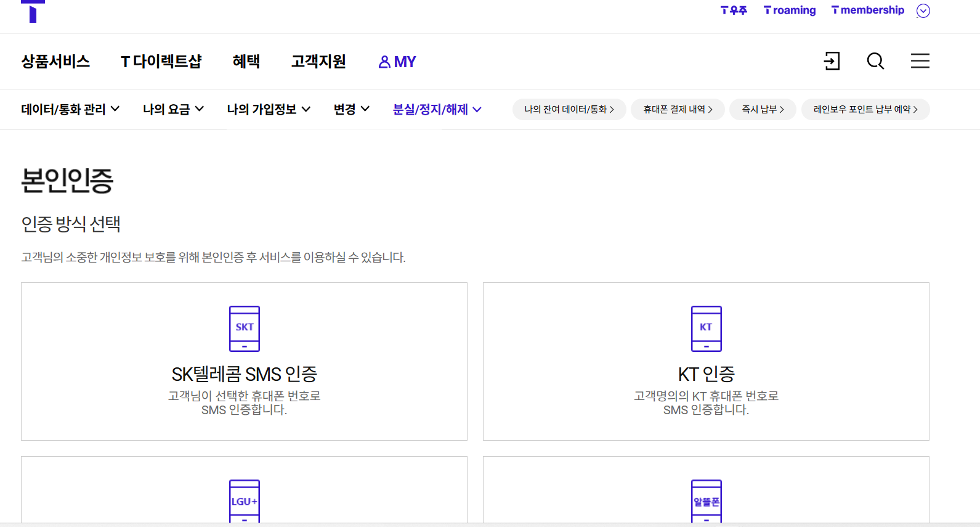Click 휴대폰 결제 내역 shortcut

pyautogui.click(x=678, y=110)
